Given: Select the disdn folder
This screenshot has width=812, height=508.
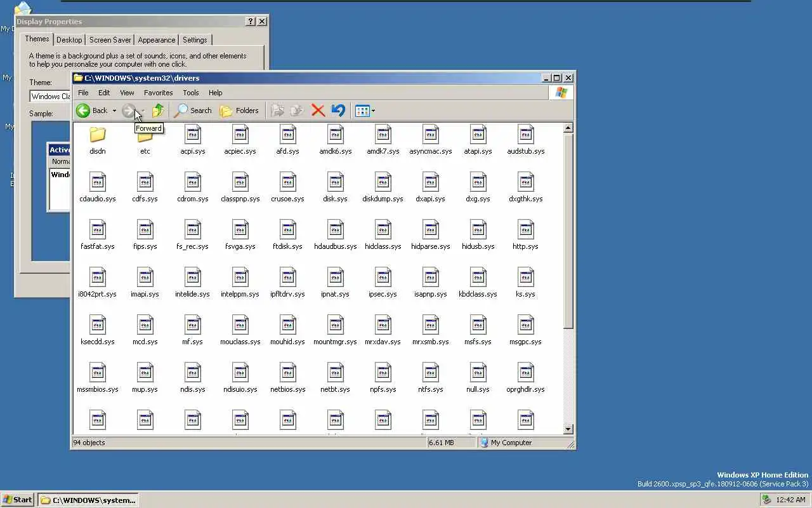Looking at the screenshot, I should (98, 140).
